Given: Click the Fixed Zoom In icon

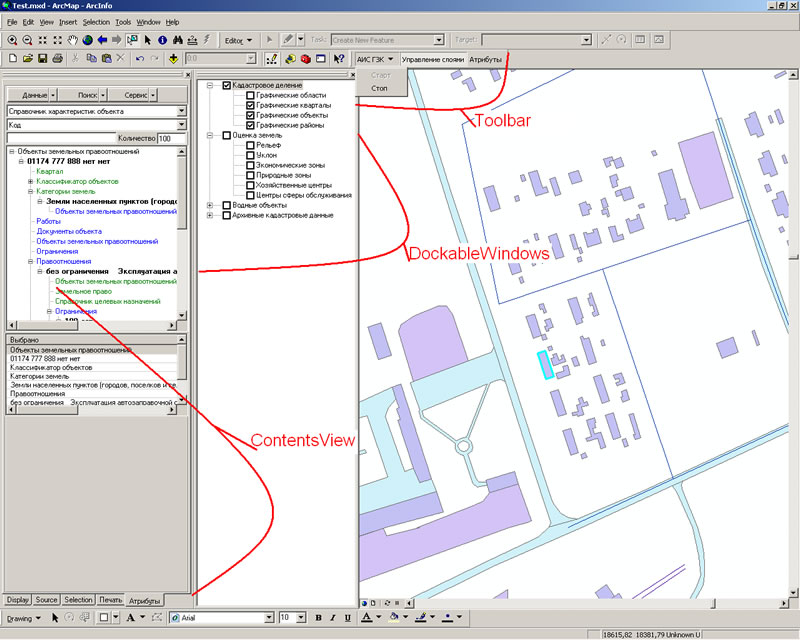Looking at the screenshot, I should pos(42,40).
